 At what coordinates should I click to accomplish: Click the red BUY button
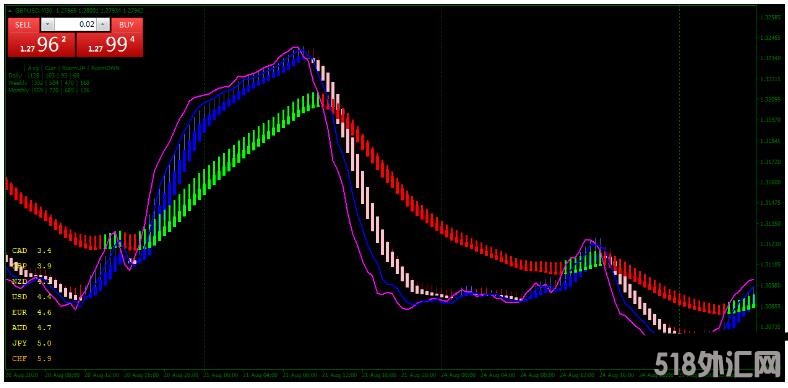click(x=126, y=25)
